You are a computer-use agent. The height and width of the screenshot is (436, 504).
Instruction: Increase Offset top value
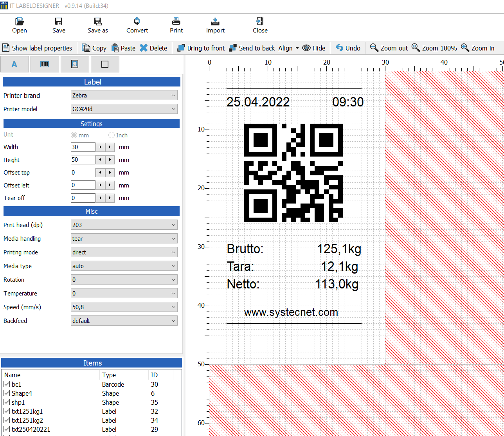pos(110,173)
